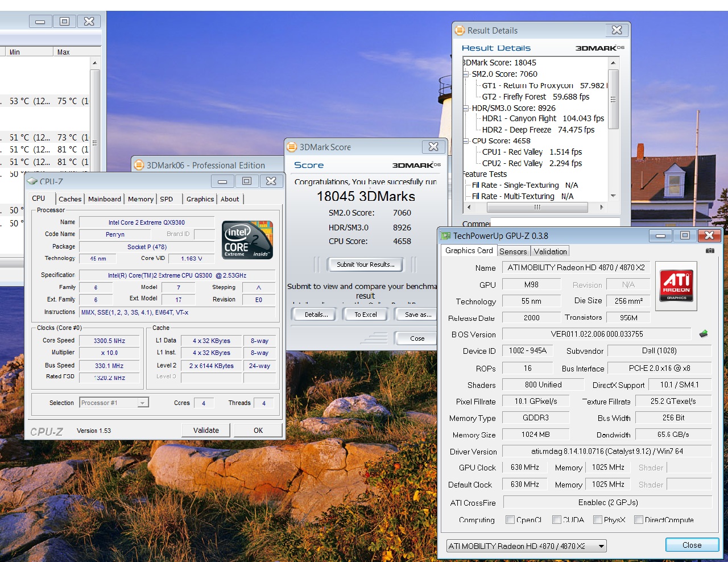Click the Comment input field in Result Details
Image resolution: width=728 pixels, height=562 pixels.
tap(555, 222)
